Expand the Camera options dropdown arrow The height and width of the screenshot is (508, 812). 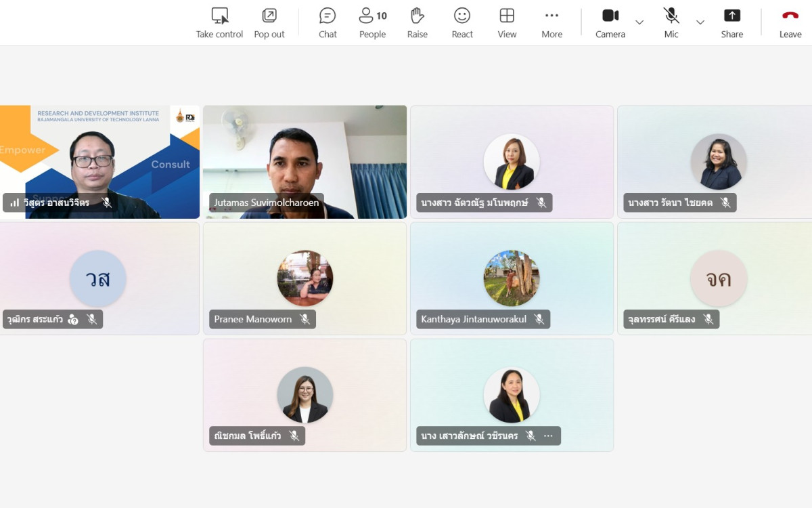[639, 22]
